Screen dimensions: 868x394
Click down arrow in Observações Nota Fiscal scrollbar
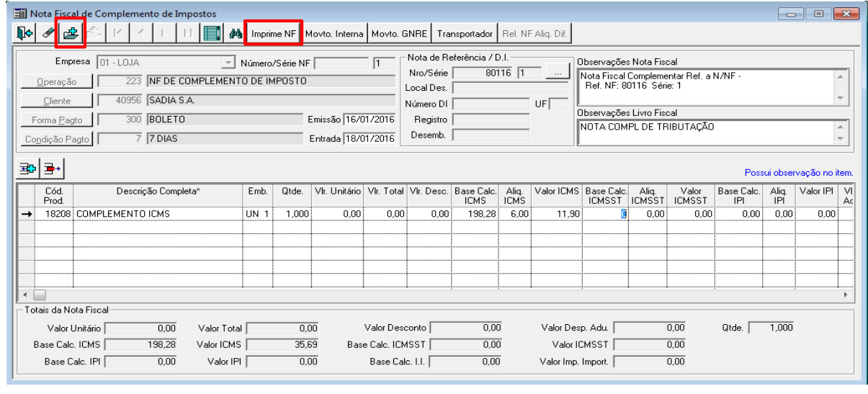pyautogui.click(x=840, y=99)
